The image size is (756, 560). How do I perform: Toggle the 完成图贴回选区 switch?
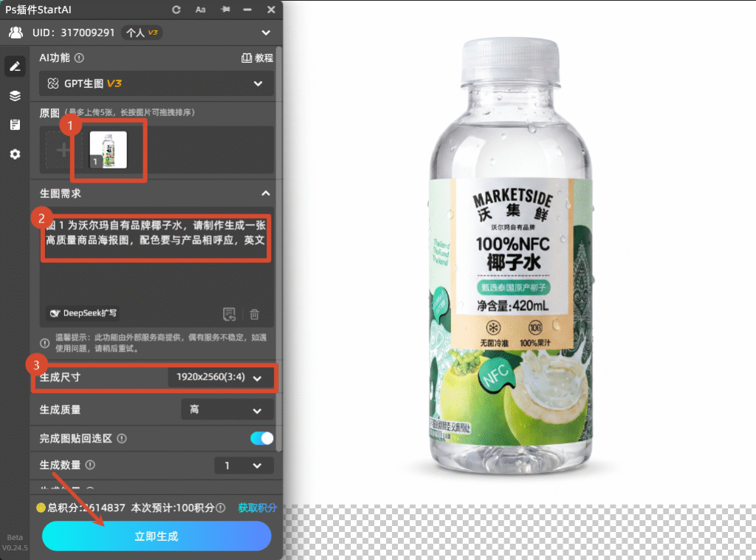262,438
